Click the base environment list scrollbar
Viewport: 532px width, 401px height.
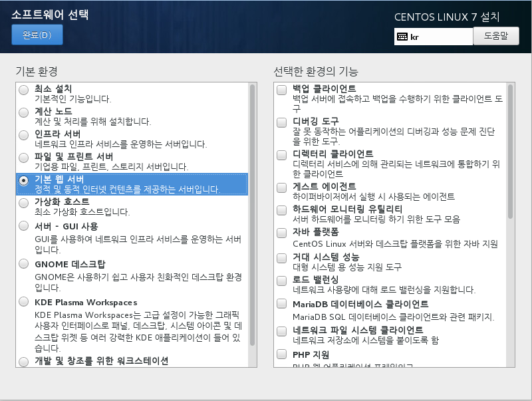(252, 215)
